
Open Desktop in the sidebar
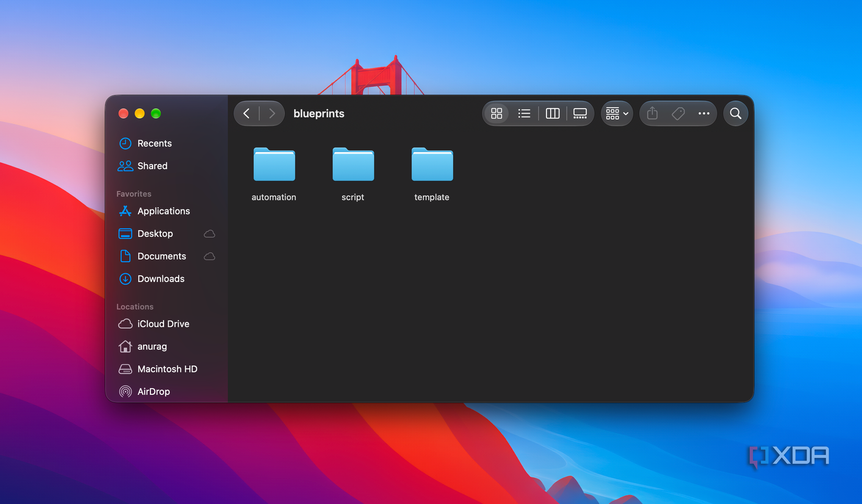click(167, 233)
